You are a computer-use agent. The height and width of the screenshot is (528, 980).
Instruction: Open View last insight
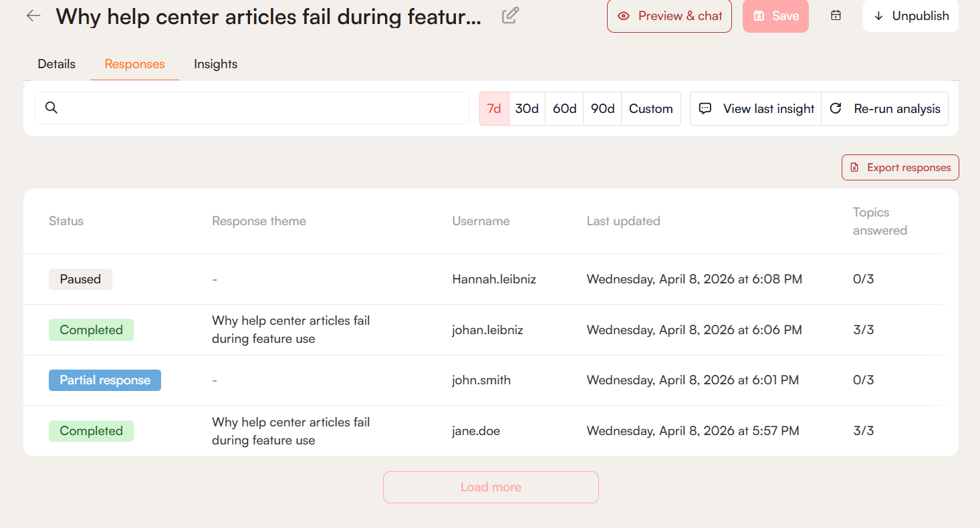(x=756, y=108)
